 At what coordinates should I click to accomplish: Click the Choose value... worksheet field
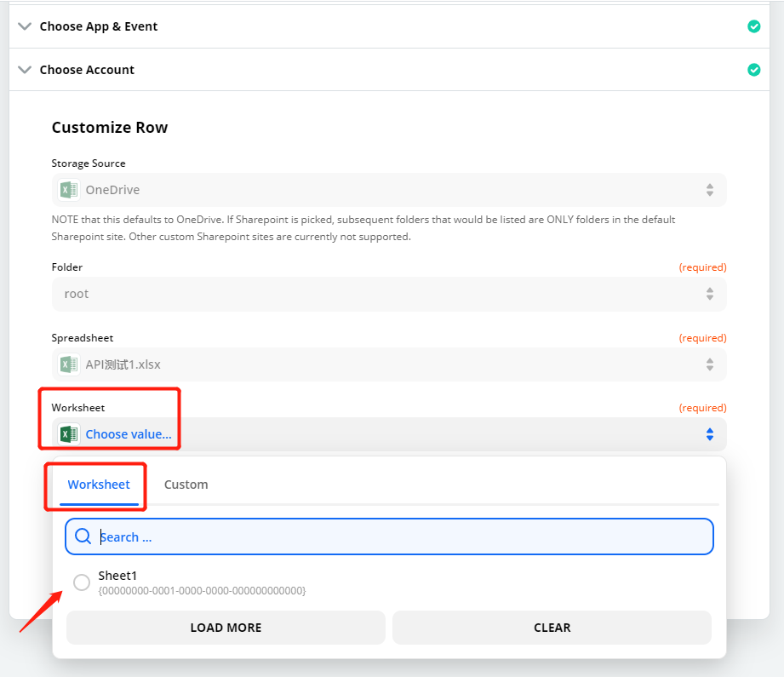click(x=389, y=434)
